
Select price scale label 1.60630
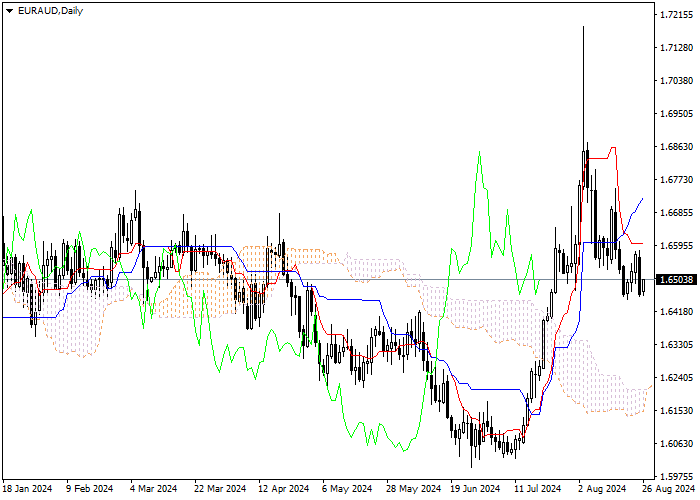click(x=677, y=444)
